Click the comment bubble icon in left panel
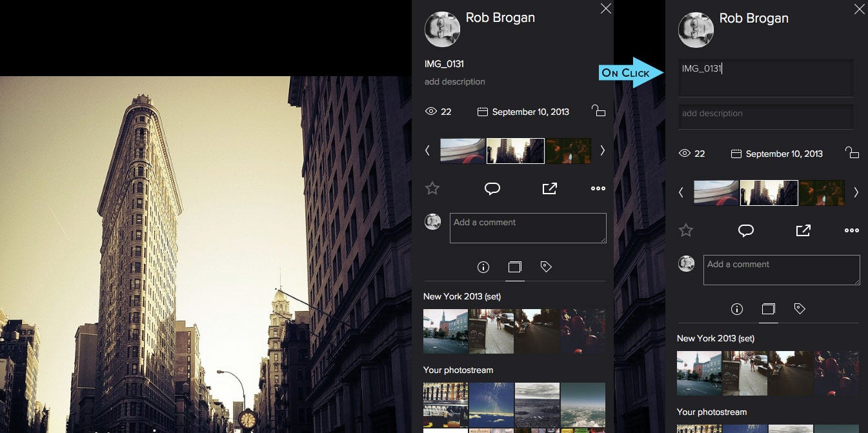Screen dimensions: 868x433 (x=492, y=188)
